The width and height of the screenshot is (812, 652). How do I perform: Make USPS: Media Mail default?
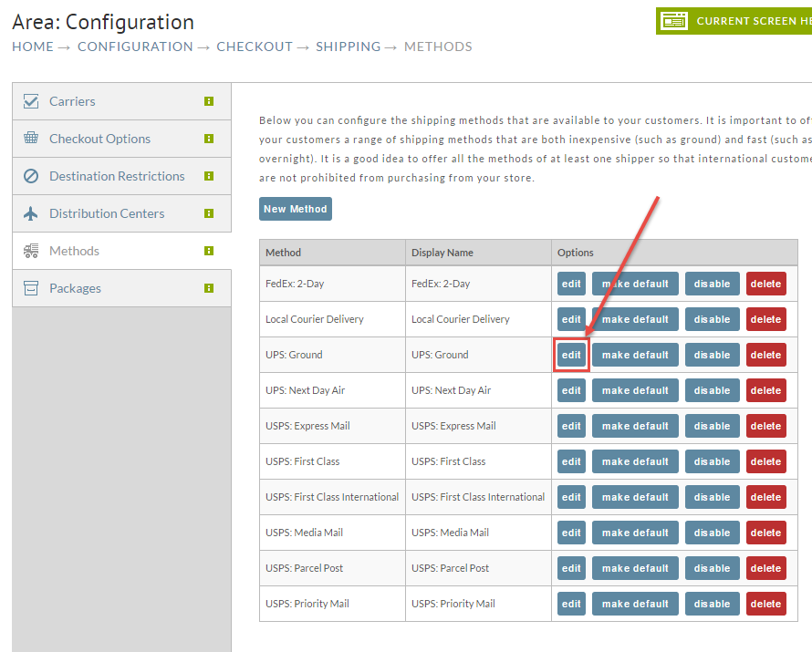(x=635, y=533)
